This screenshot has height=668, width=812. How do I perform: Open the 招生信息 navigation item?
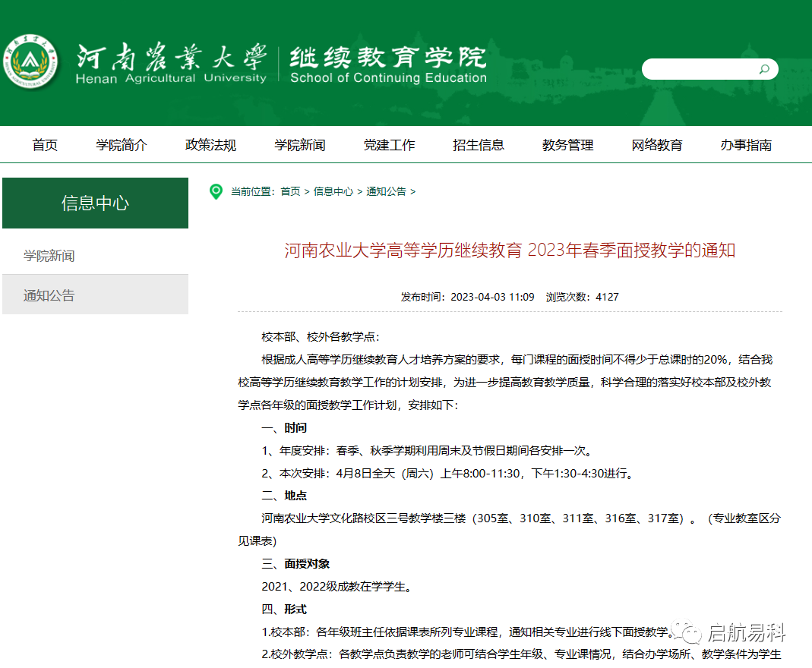[x=479, y=145]
